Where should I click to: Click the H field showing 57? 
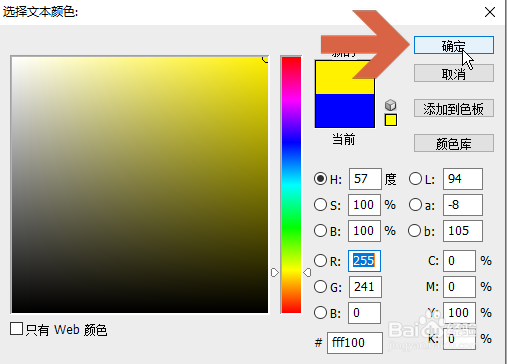tap(365, 179)
